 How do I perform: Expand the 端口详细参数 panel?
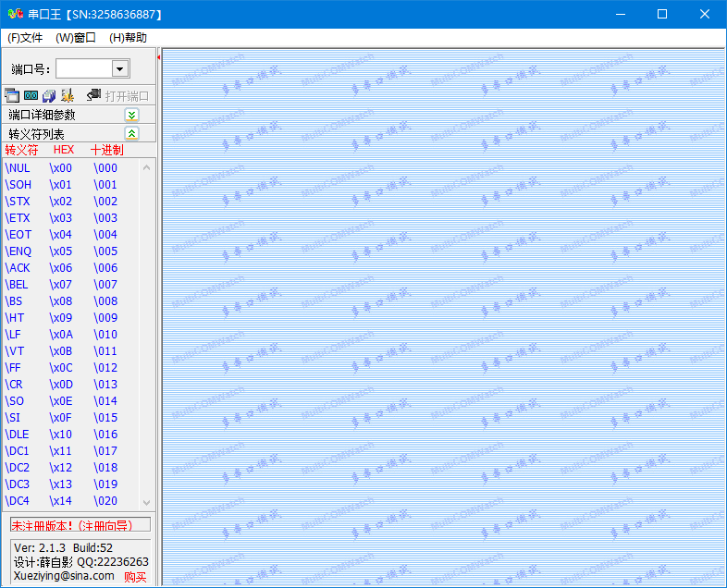coord(131,115)
